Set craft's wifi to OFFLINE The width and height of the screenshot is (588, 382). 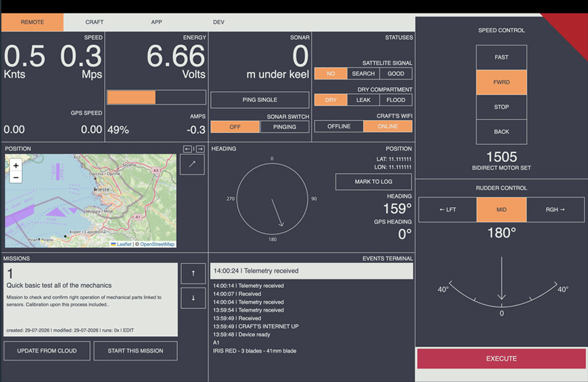tap(339, 126)
